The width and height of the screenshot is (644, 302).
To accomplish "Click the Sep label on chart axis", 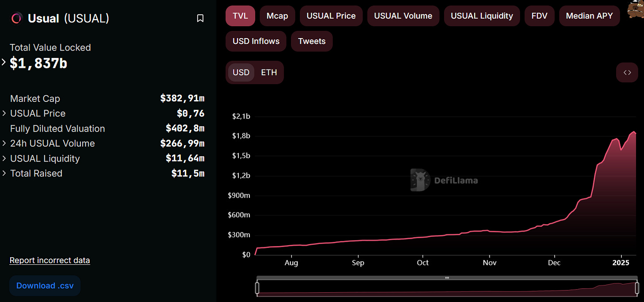I will pos(358,263).
